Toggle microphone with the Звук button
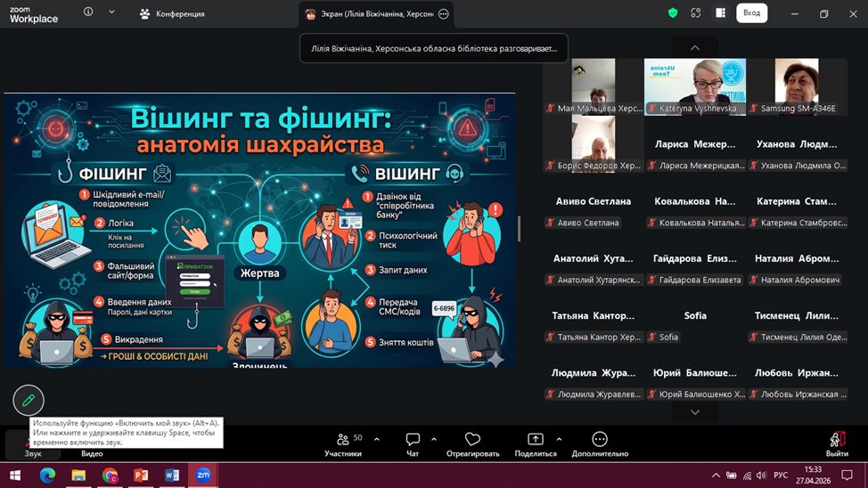 tap(33, 443)
